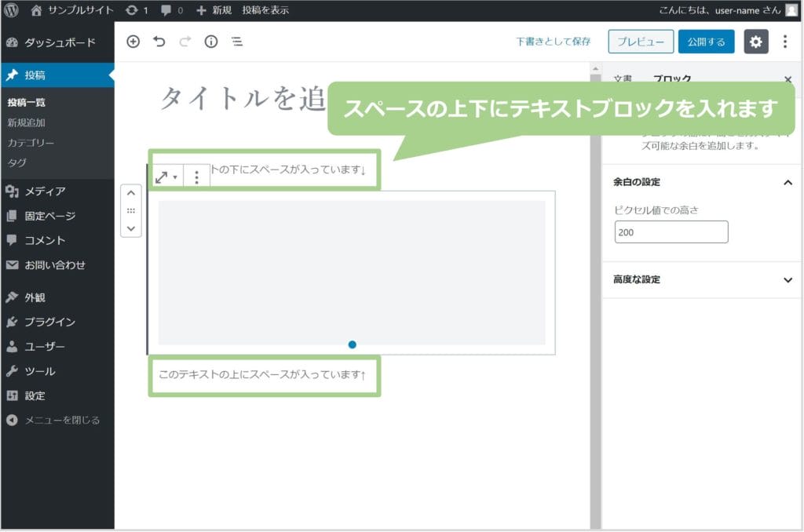This screenshot has height=532, width=804.
Task: Open spacer block options three-dot menu
Action: coord(196,177)
